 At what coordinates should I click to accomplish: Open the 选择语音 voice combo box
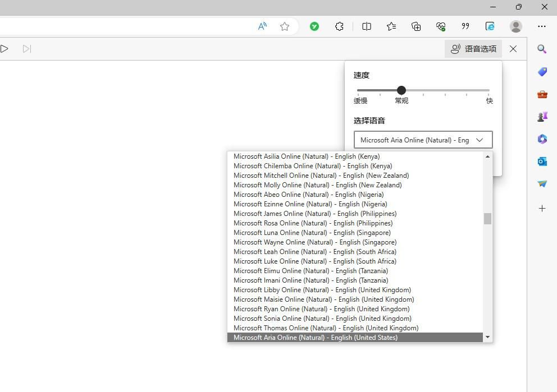[423, 140]
